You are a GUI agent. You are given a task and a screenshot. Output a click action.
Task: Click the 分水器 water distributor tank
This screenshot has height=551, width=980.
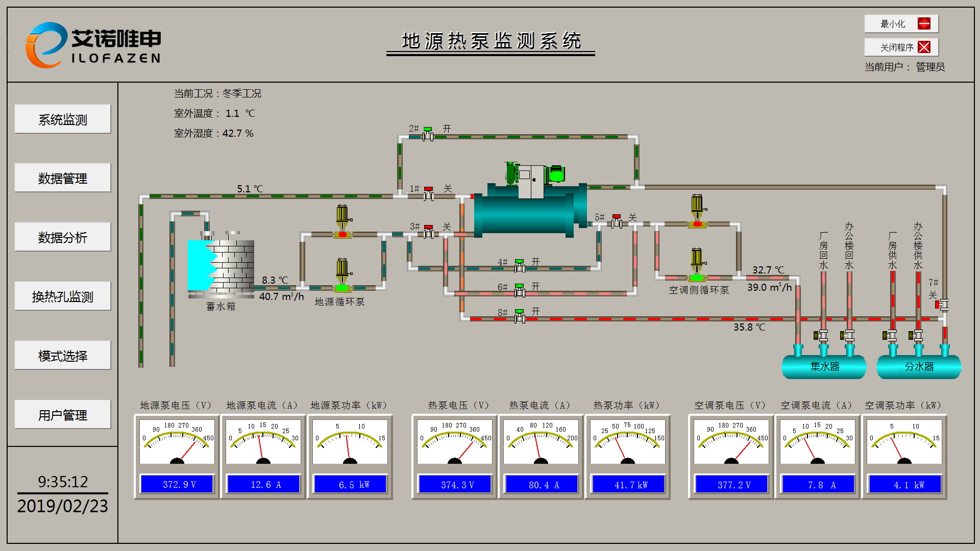[x=919, y=366]
